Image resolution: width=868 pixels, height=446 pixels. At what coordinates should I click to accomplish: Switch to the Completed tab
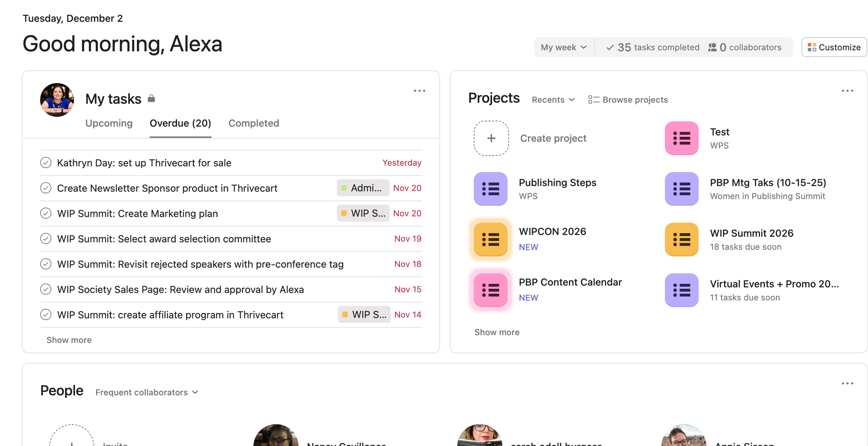click(x=254, y=123)
